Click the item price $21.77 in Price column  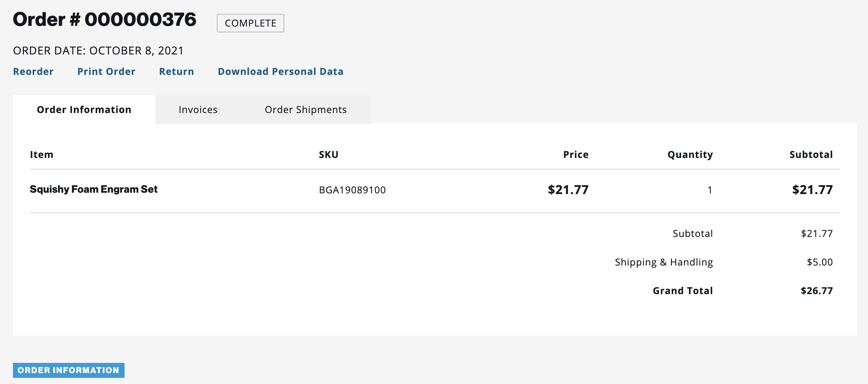568,190
